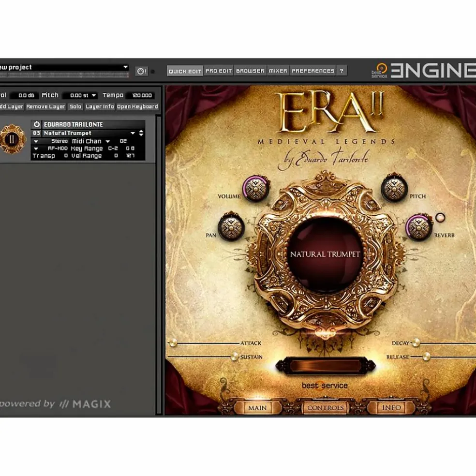Click the Pitch knob on the ERA II panel

coord(394,188)
